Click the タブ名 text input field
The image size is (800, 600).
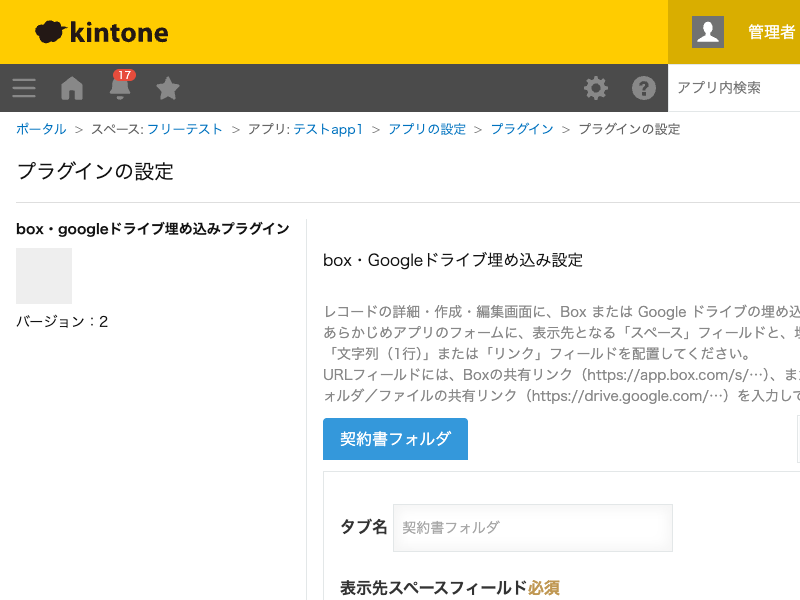click(x=533, y=528)
